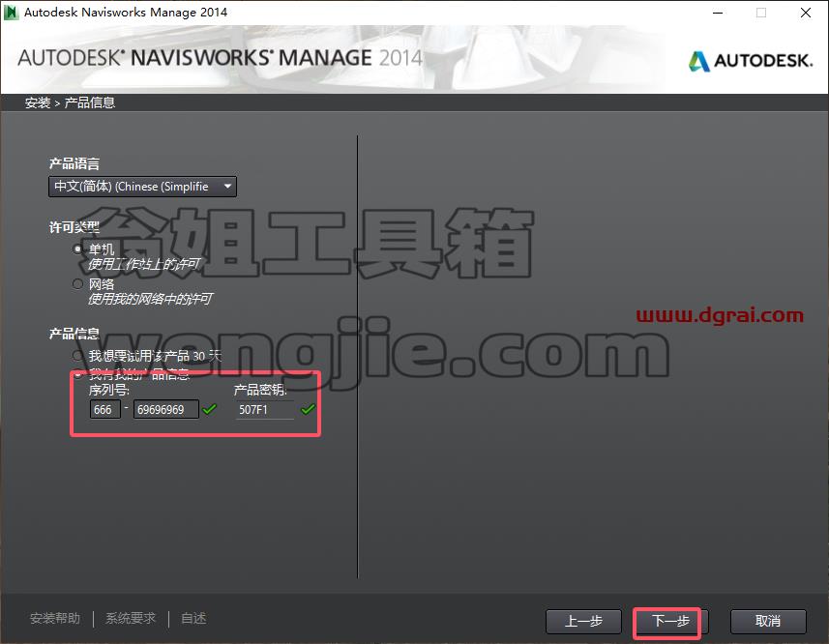Viewport: 829px width, 644px height.
Task: Open the 自述 readme link
Action: [x=193, y=618]
